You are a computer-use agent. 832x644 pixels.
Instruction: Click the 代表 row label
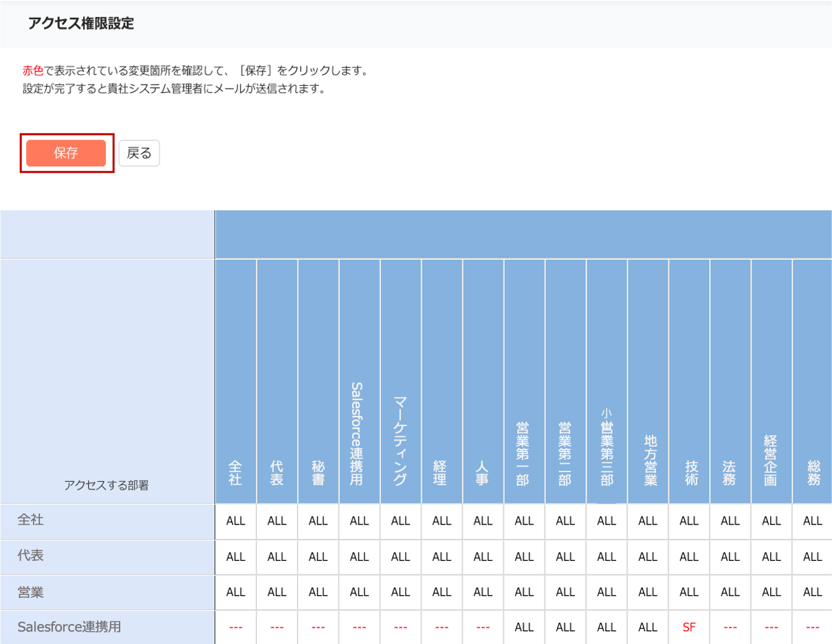pyautogui.click(x=31, y=556)
